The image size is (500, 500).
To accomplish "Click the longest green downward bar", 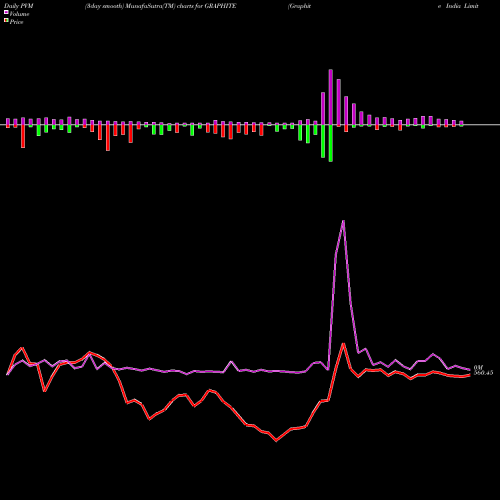I will click(x=331, y=143).
